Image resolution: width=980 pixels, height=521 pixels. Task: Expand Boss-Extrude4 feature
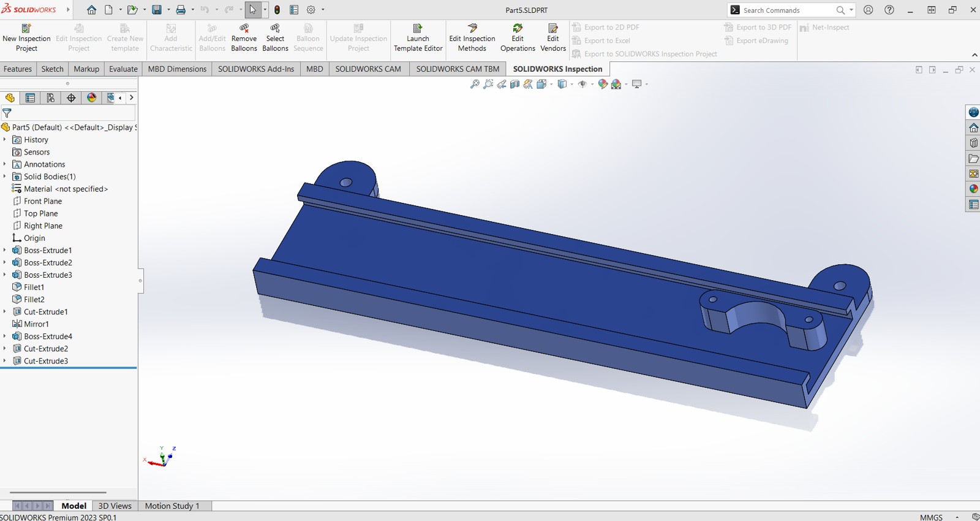click(x=5, y=336)
